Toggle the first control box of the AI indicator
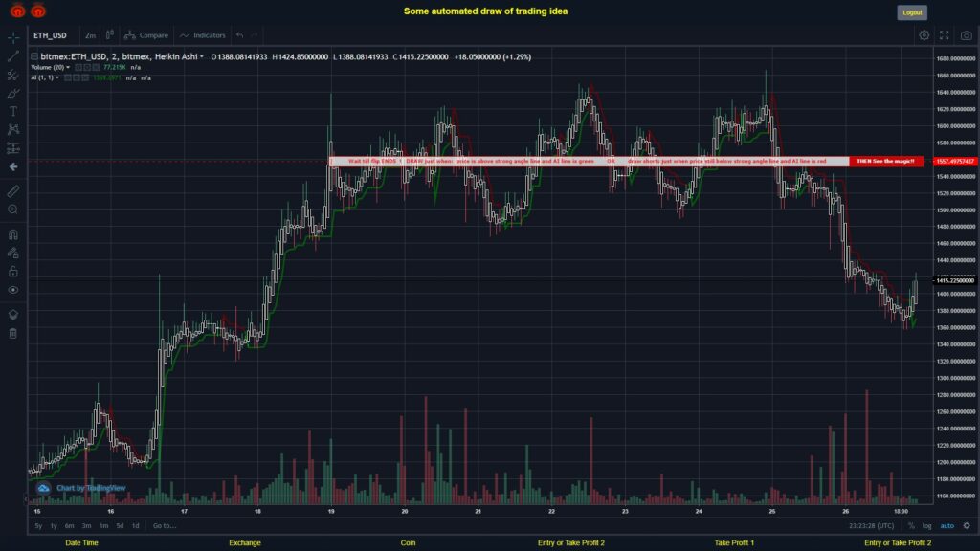The height and width of the screenshot is (551, 980). pos(68,78)
